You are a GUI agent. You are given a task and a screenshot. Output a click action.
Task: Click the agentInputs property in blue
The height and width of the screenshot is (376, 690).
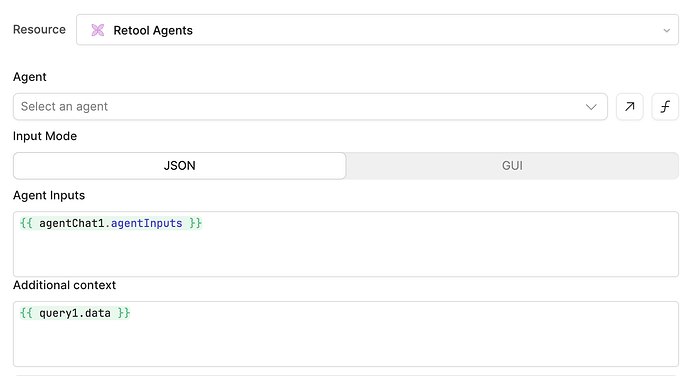[147, 223]
